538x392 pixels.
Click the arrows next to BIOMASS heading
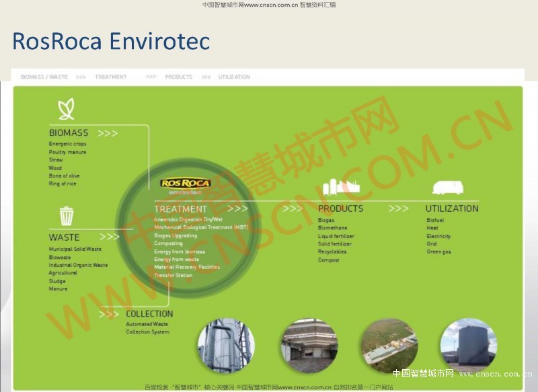click(108, 133)
